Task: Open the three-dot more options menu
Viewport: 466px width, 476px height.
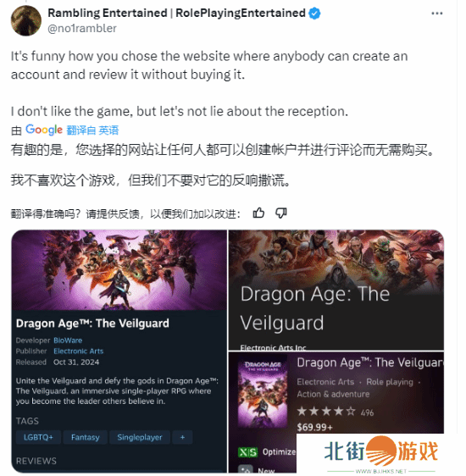Action: [x=436, y=14]
